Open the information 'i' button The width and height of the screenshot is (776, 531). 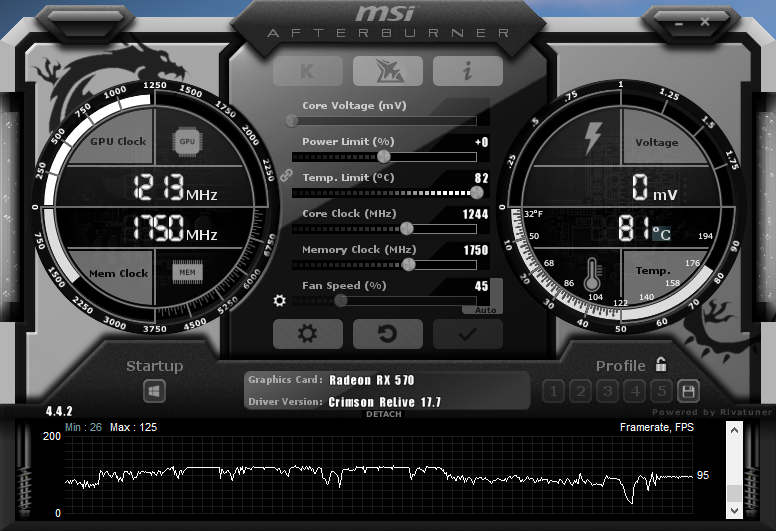click(467, 71)
